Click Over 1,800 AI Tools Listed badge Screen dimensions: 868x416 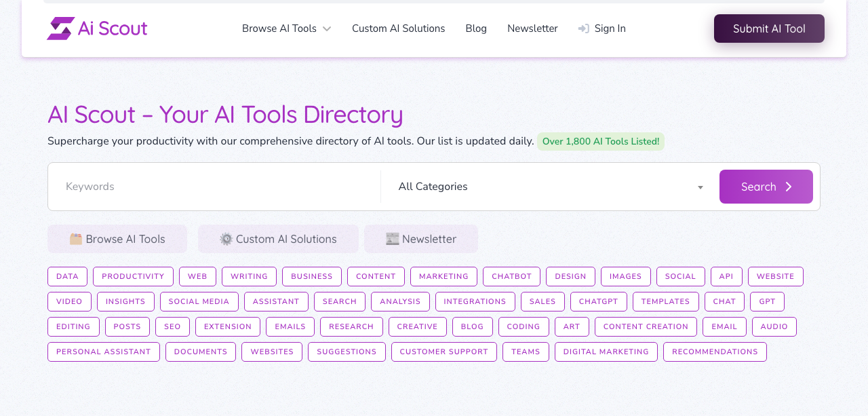[x=601, y=141]
